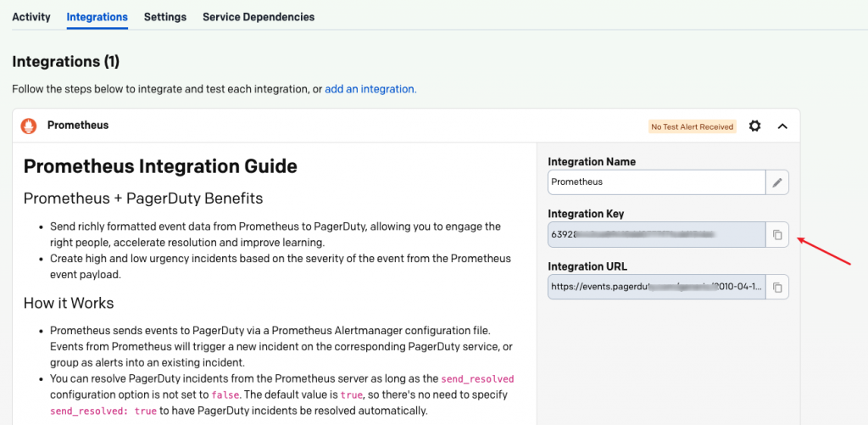The height and width of the screenshot is (425, 868).
Task: Click inside the Integration Key field
Action: point(657,235)
